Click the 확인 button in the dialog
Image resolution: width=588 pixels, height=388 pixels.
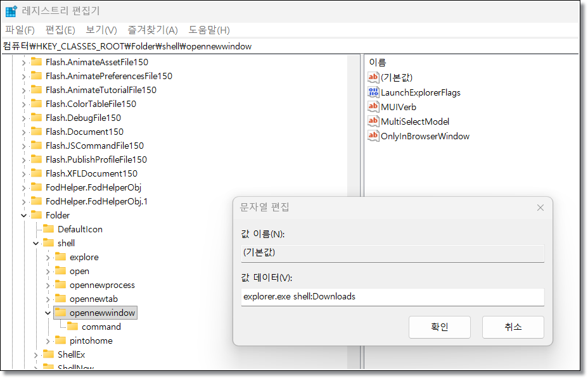(x=440, y=327)
